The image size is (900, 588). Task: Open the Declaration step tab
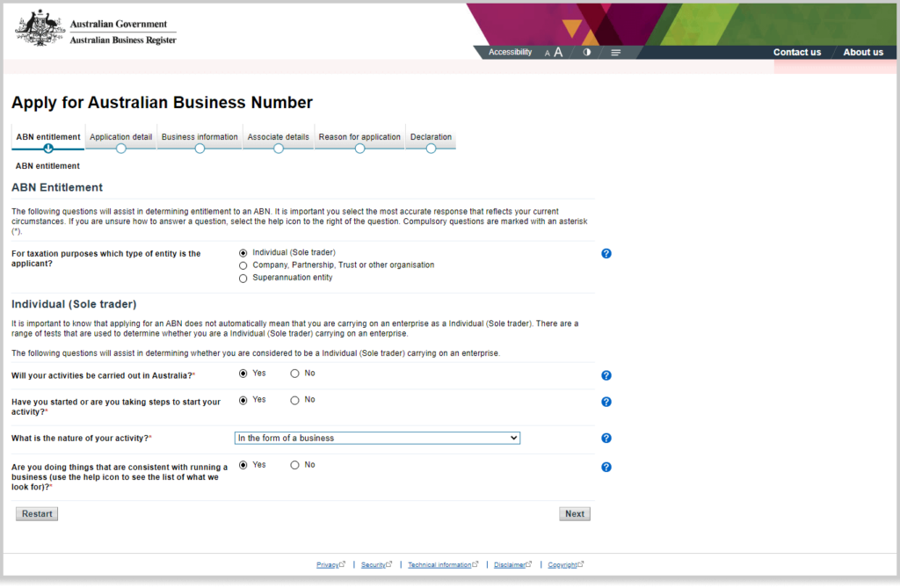(x=430, y=137)
